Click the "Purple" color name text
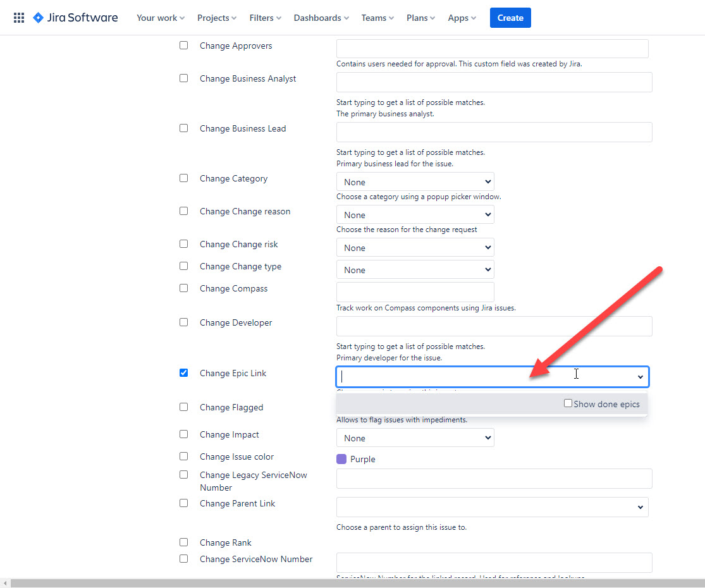 [362, 459]
